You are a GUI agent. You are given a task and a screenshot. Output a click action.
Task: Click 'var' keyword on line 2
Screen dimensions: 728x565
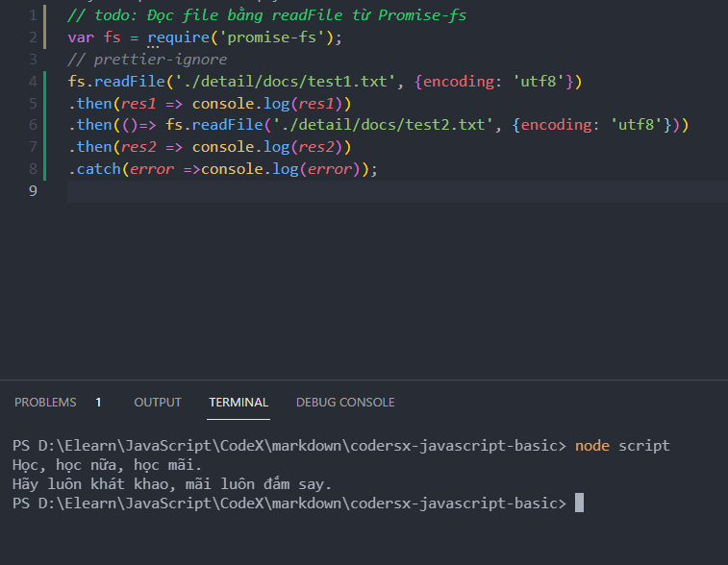coord(81,37)
